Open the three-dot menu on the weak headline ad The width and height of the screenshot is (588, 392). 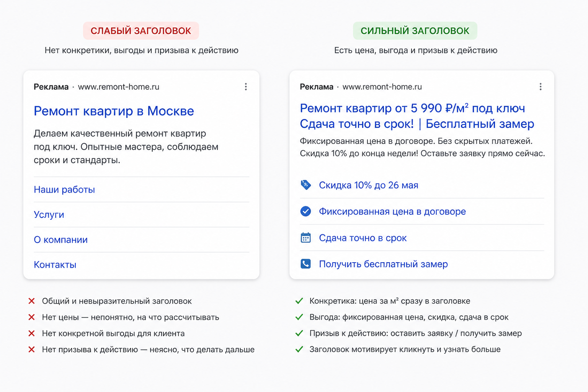246,87
